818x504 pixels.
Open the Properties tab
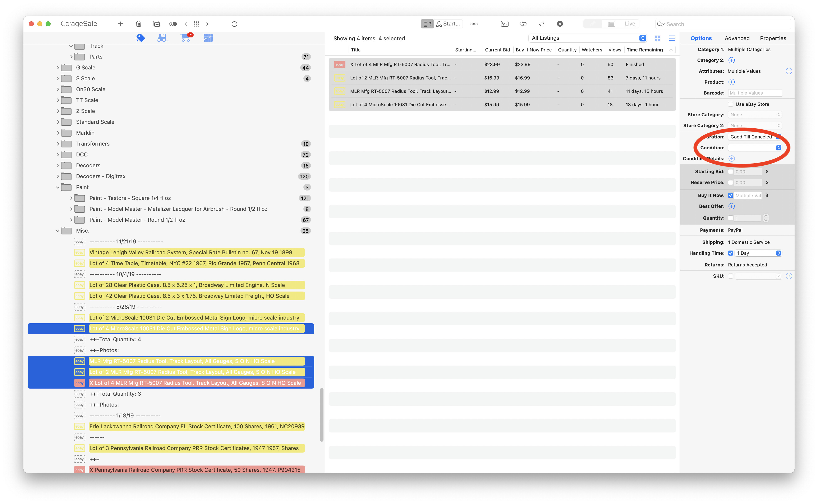click(x=773, y=38)
